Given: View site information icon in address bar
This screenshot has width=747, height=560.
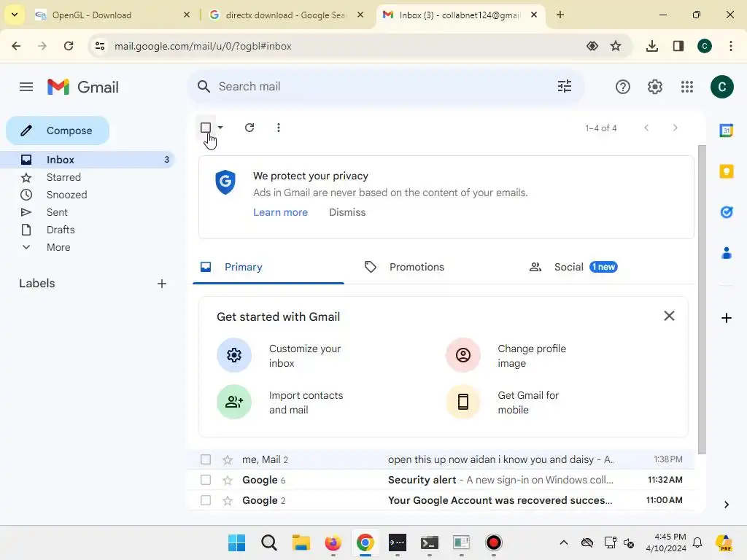Looking at the screenshot, I should click(x=100, y=46).
